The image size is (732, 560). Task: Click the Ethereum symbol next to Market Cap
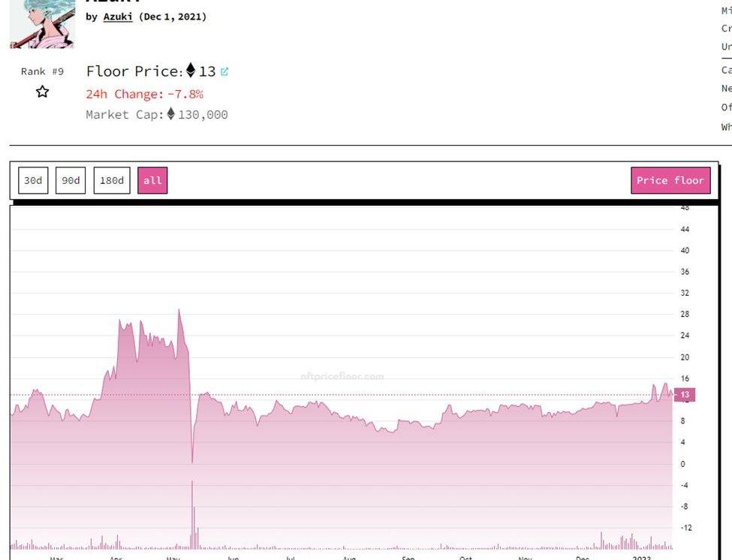[x=170, y=114]
